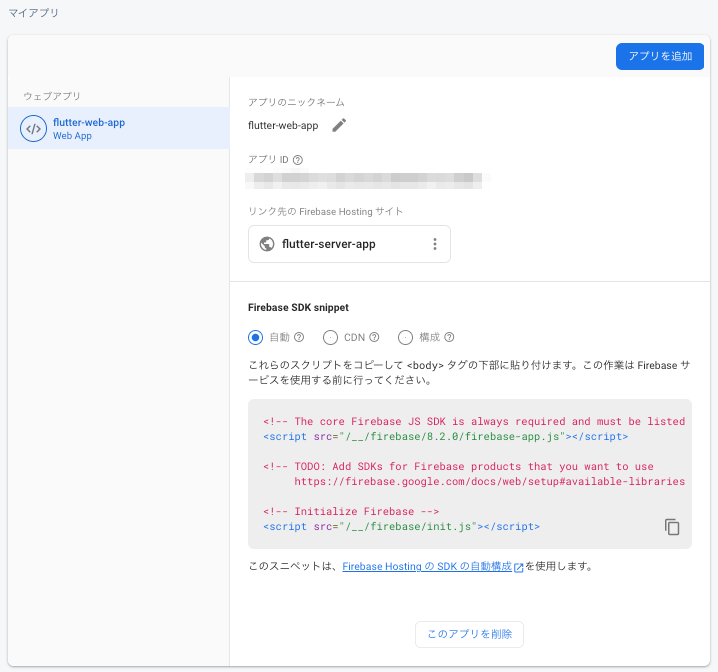Open the Firebase Hosting の SDK の自動構成 link
The width and height of the screenshot is (718, 672).
pos(427,566)
